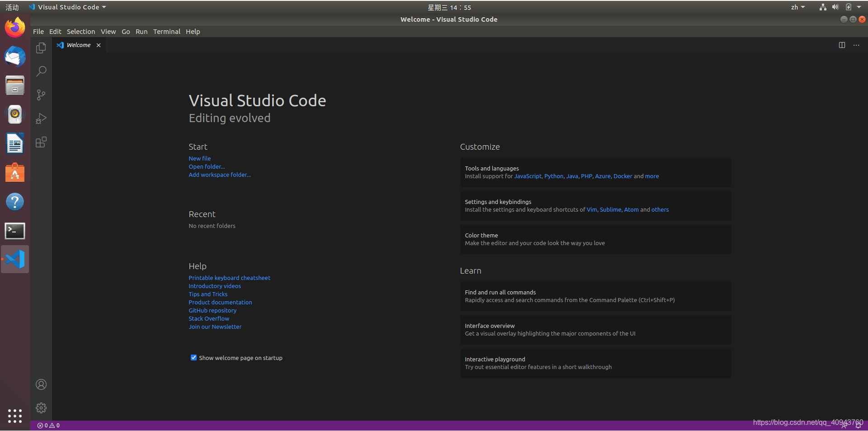868x431 pixels.
Task: Open Interface overview card
Action: coord(595,330)
